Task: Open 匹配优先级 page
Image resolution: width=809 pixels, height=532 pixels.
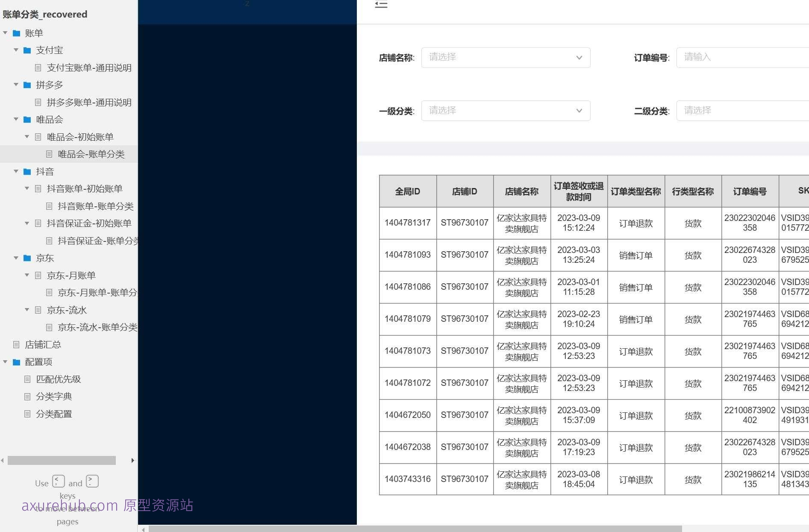Action: click(x=58, y=379)
